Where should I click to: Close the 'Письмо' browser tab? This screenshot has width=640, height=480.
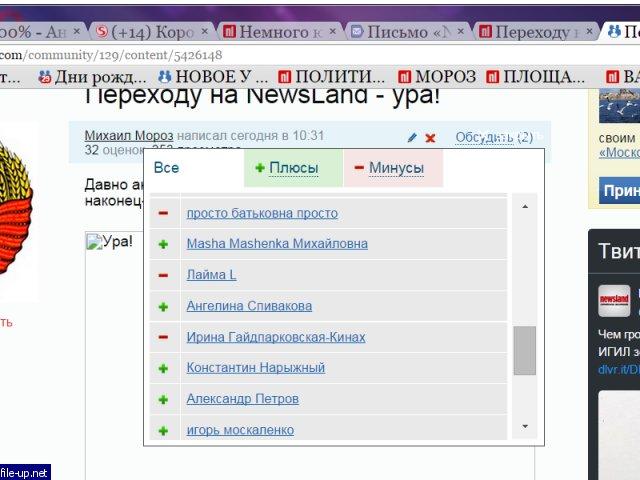click(461, 31)
